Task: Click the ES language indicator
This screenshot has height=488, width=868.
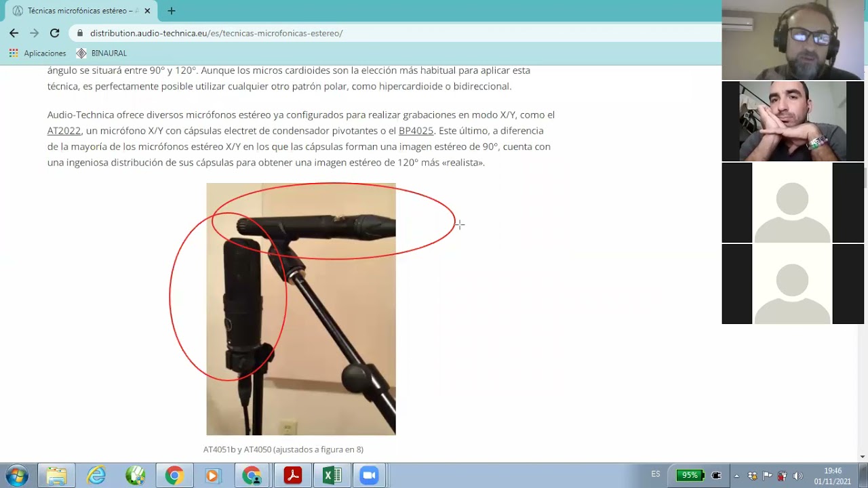Action: click(x=656, y=474)
